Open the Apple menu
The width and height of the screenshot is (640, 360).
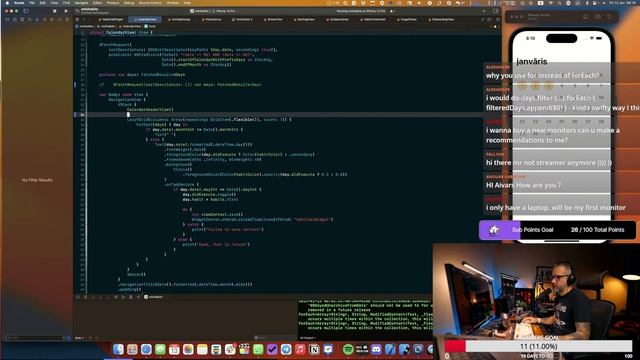click(x=7, y=3)
